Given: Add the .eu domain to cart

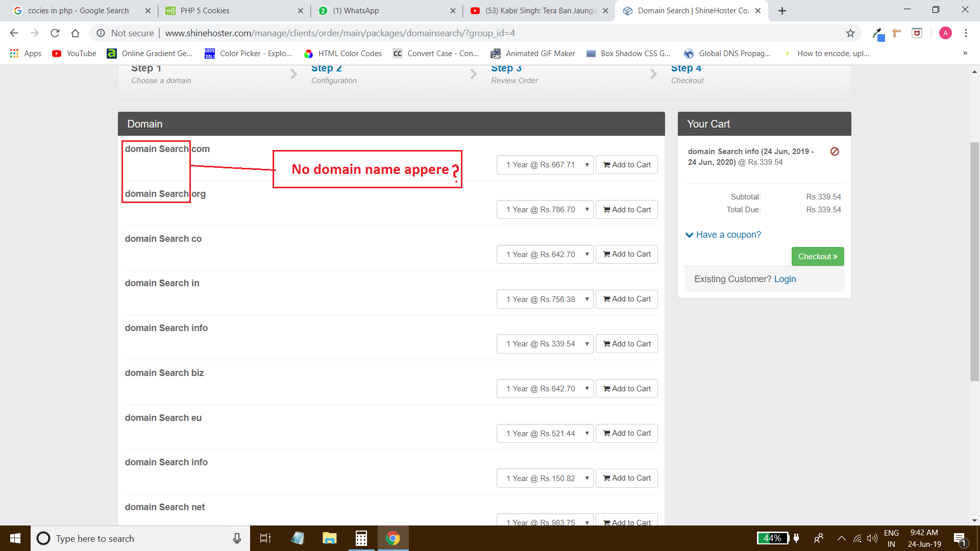Looking at the screenshot, I should coord(627,433).
